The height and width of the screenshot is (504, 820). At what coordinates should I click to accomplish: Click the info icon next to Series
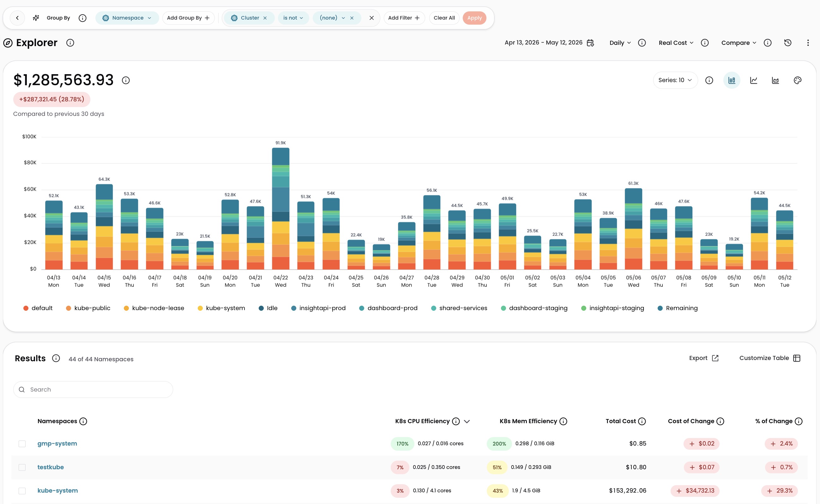coord(709,80)
